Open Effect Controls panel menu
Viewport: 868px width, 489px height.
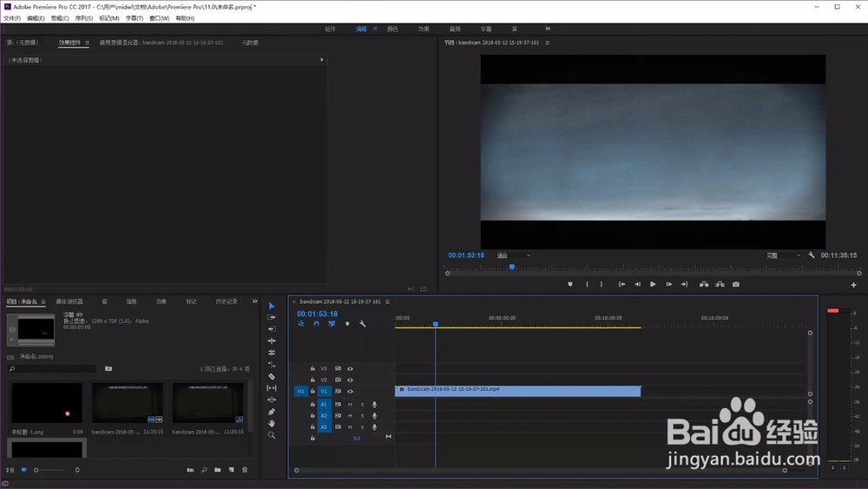point(87,43)
